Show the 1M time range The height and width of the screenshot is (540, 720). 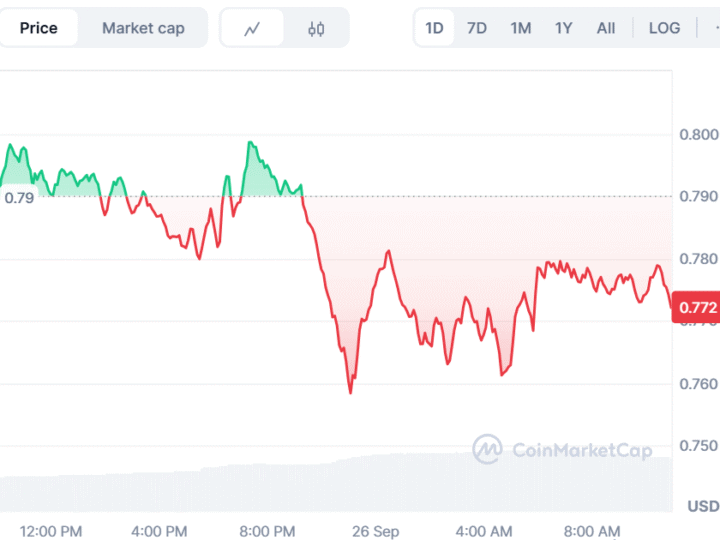[x=520, y=28]
